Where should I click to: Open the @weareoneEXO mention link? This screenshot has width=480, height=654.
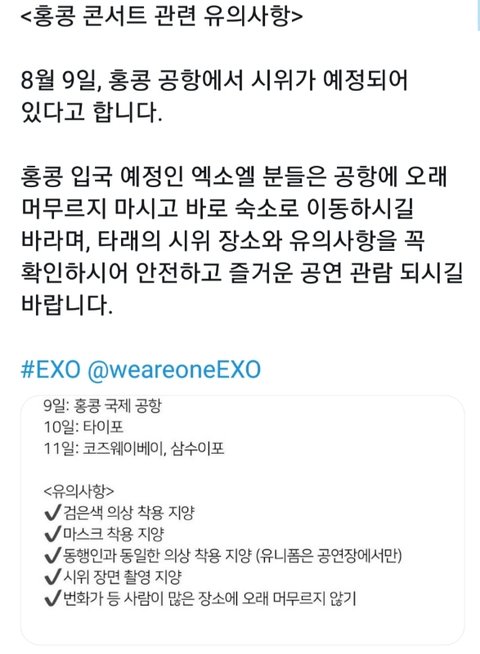tap(174, 370)
